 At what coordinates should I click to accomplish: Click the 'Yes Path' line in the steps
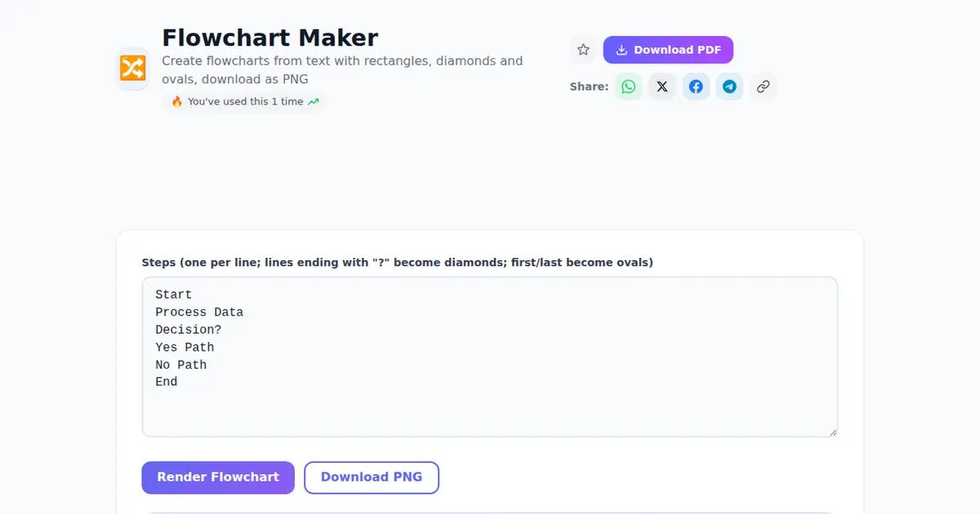pos(185,348)
